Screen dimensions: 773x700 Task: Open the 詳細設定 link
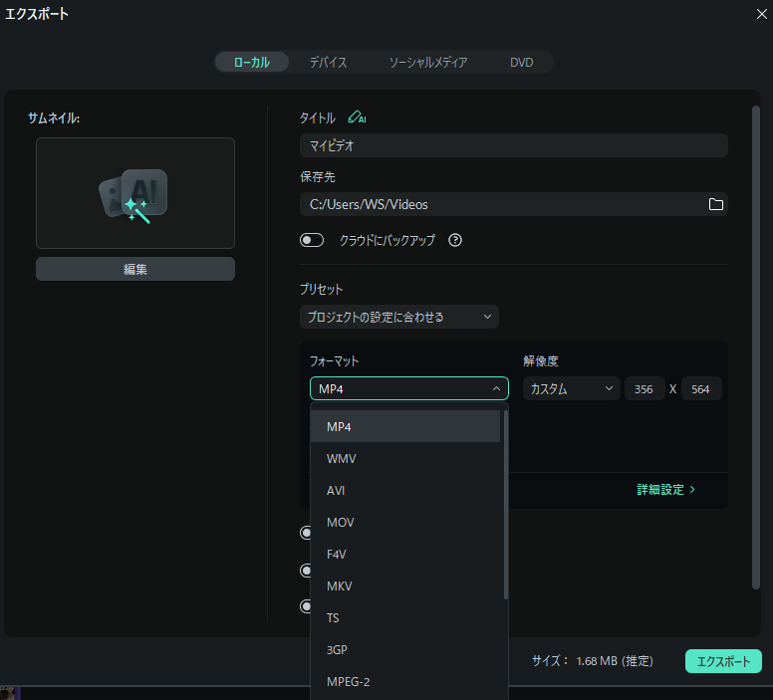click(665, 490)
